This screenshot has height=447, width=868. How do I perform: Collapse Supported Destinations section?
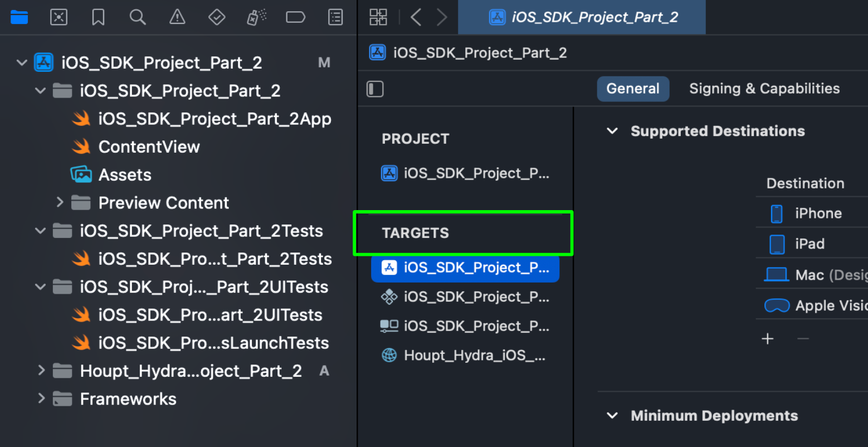click(x=612, y=131)
